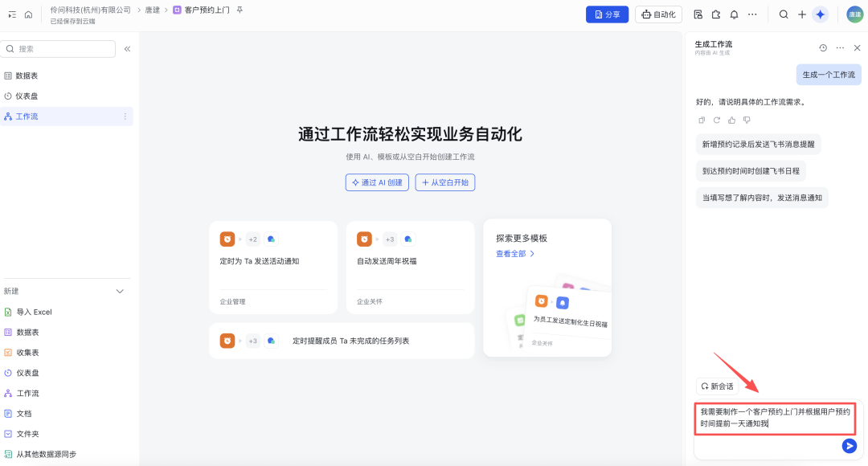Like the AI response with thumbs up

point(731,121)
